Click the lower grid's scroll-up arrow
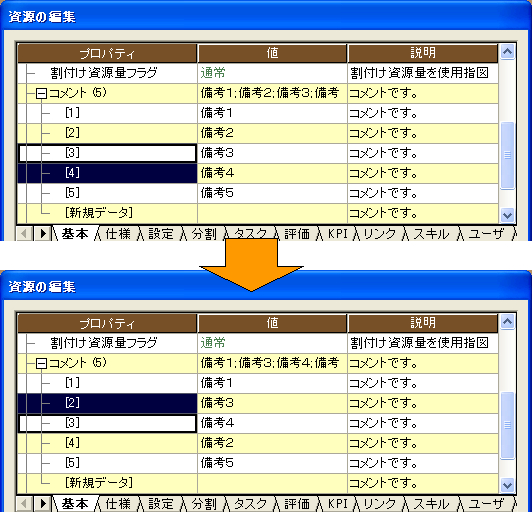Image resolution: width=532 pixels, height=512 pixels. click(x=507, y=322)
